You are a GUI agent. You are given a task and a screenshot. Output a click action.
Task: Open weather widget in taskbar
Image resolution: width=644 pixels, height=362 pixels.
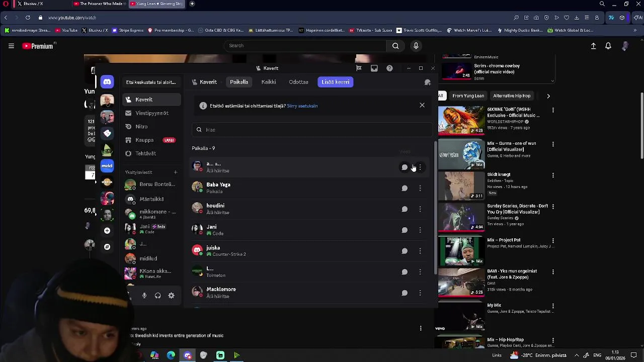click(538, 355)
